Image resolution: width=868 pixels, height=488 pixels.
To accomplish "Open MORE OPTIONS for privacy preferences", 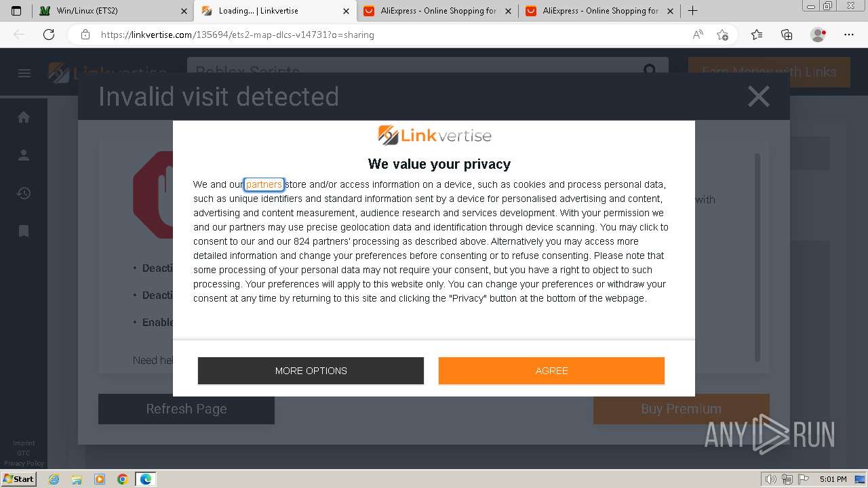I will click(311, 371).
